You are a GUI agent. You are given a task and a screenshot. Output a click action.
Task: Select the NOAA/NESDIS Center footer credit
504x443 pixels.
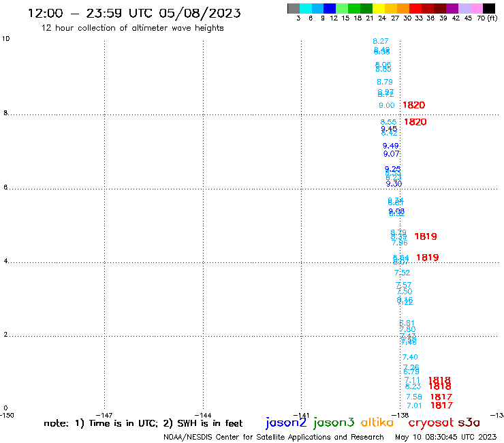(274, 437)
